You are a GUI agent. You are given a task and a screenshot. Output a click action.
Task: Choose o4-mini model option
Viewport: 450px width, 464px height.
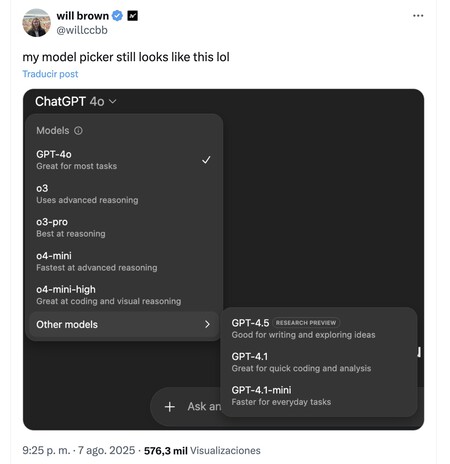[x=123, y=262]
